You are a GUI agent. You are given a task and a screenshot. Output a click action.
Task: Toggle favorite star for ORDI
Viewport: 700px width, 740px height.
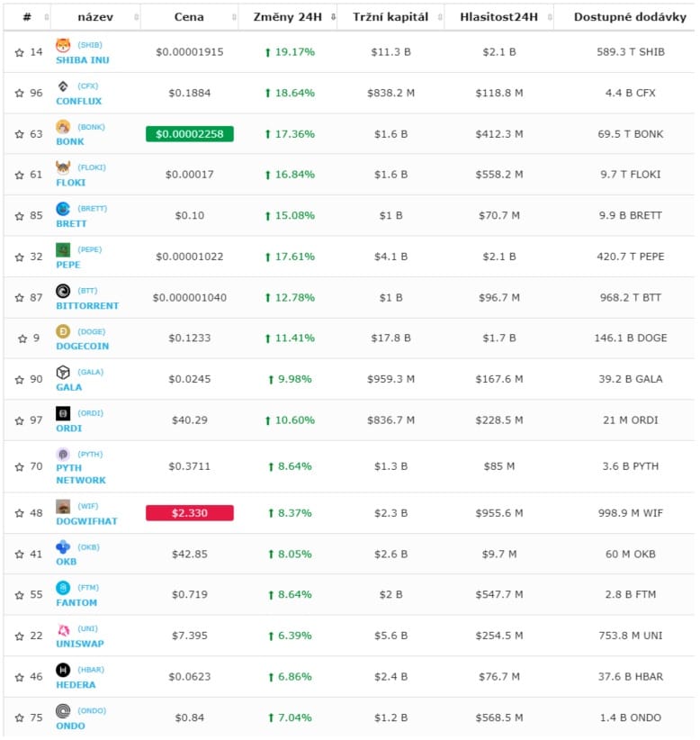[19, 421]
